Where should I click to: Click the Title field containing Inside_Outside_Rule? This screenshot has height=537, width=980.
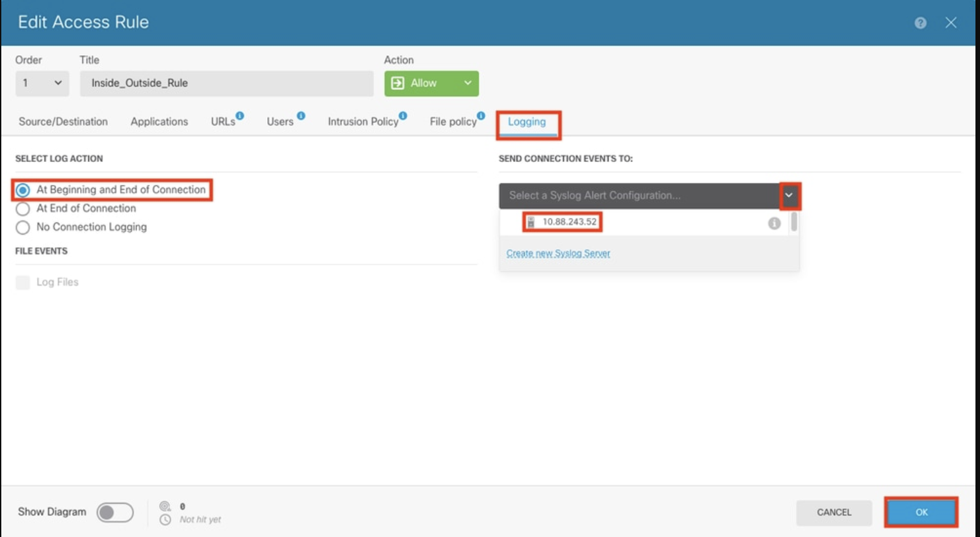click(226, 83)
